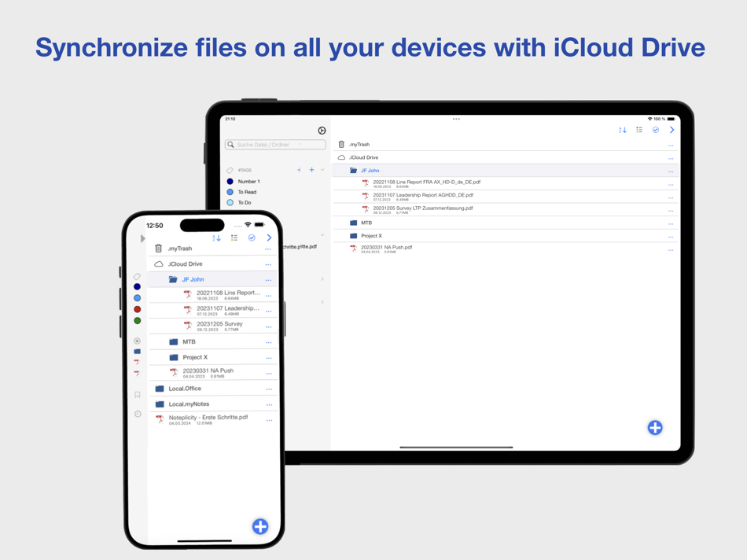The width and height of the screenshot is (747, 560).
Task: Open 20231107 Leadership file on iPhone
Action: [x=212, y=311]
